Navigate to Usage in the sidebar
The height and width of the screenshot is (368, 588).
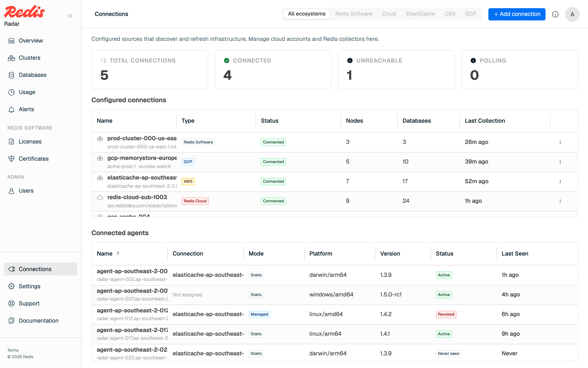[41, 92]
